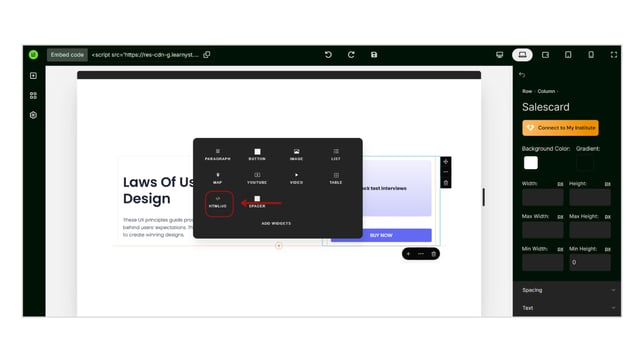Click the green logo icon at top left
The image size is (644, 362).
33,55
